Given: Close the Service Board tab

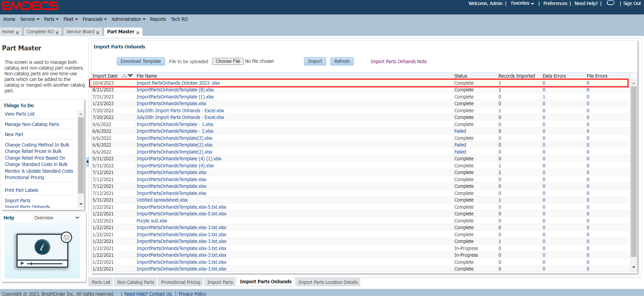Looking at the screenshot, I should [98, 33].
